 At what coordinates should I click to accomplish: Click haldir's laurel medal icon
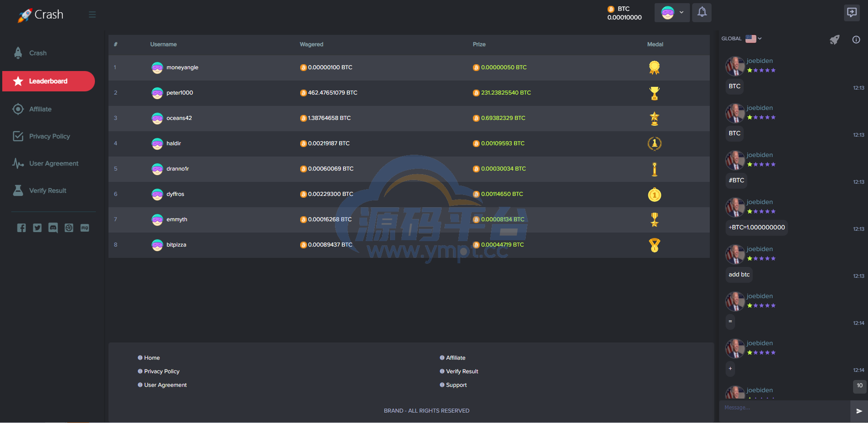(654, 143)
